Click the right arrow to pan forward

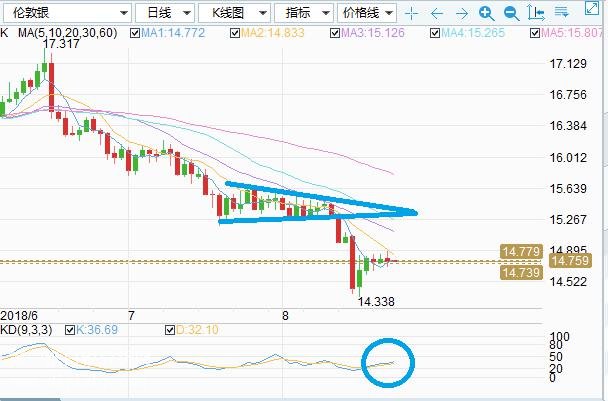tap(461, 14)
